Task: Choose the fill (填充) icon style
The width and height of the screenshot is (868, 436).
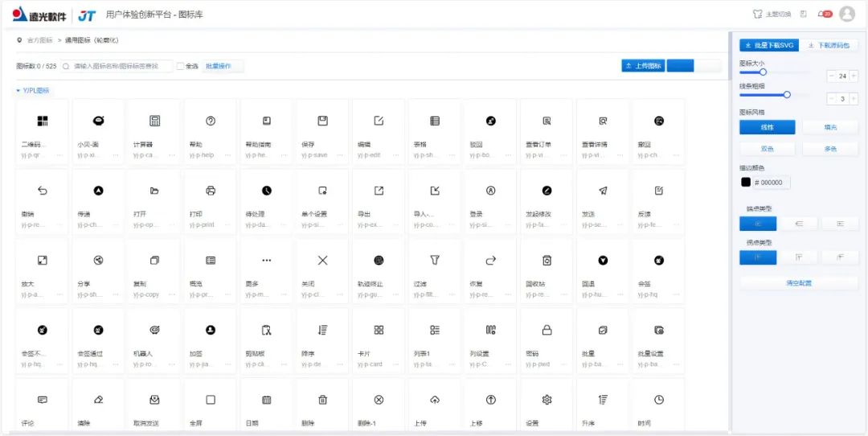Action: tap(829, 127)
